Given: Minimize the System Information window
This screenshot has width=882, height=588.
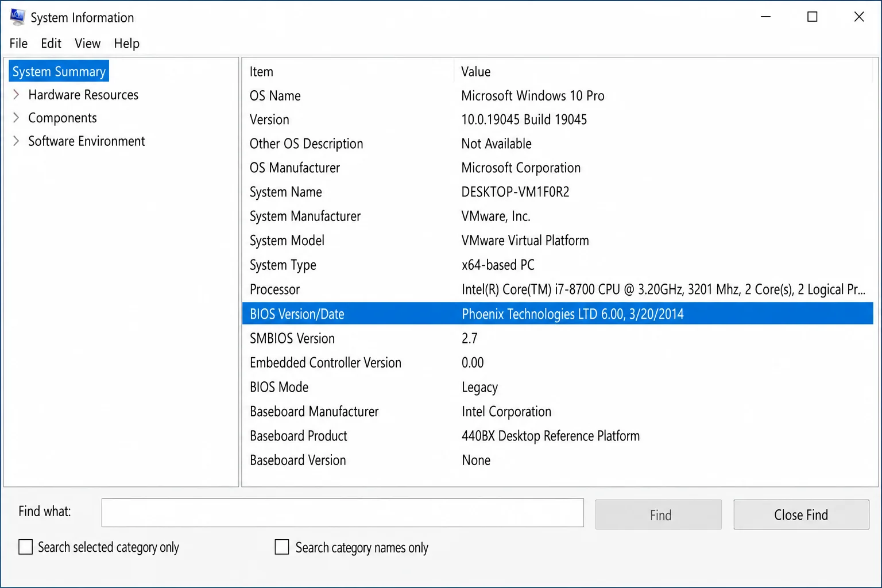Looking at the screenshot, I should pyautogui.click(x=765, y=17).
